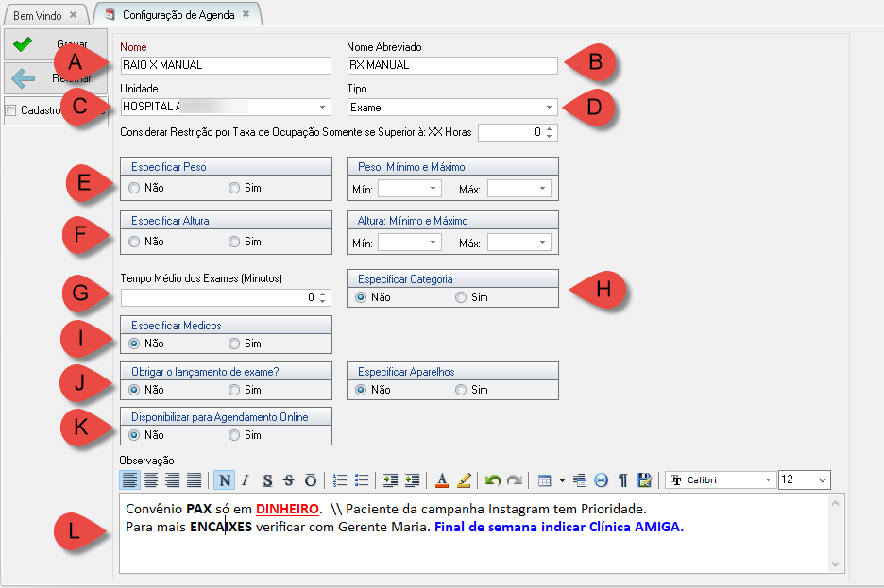This screenshot has height=588, width=884.
Task: Insert a numbered list
Action: (340, 480)
